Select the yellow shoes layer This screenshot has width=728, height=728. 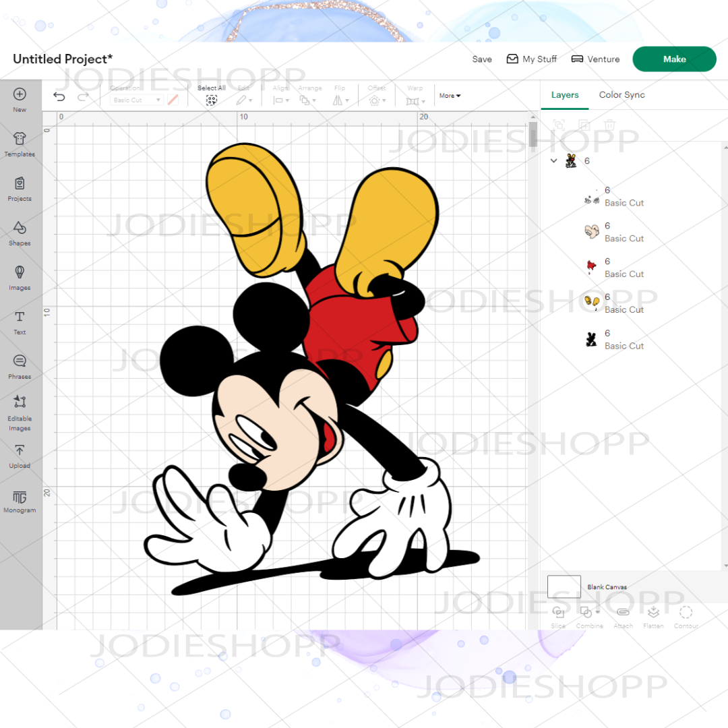(x=614, y=303)
